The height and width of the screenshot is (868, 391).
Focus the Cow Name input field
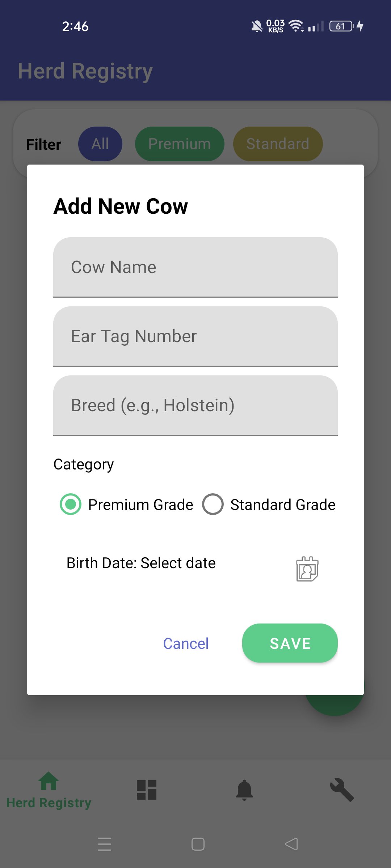tap(195, 267)
